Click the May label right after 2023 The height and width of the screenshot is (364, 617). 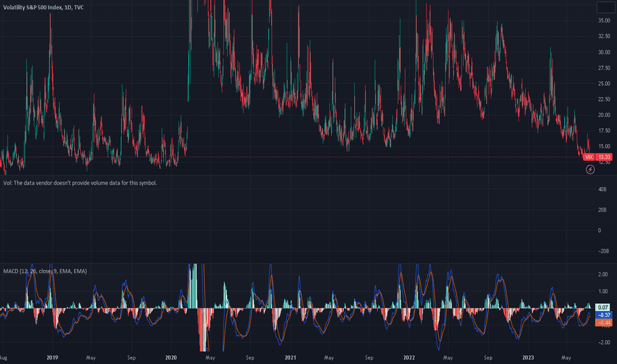pos(566,357)
